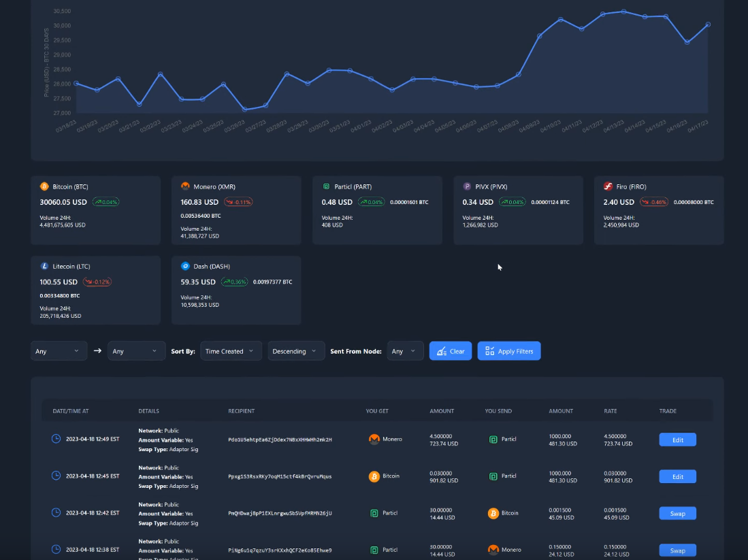Open the 'Time Created' sort-by dropdown
Screen dimensions: 748x560
tap(231, 351)
